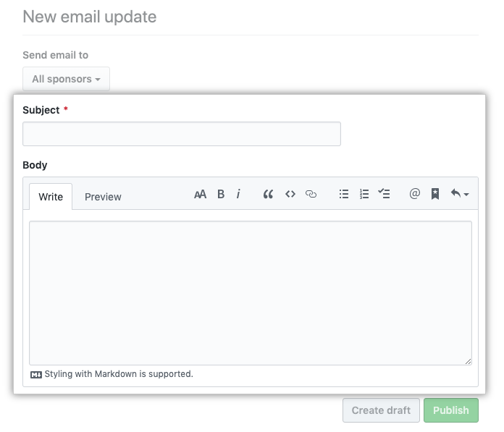Add a link with the chain icon
Viewport: 504px width, 432px height.
pyautogui.click(x=311, y=194)
